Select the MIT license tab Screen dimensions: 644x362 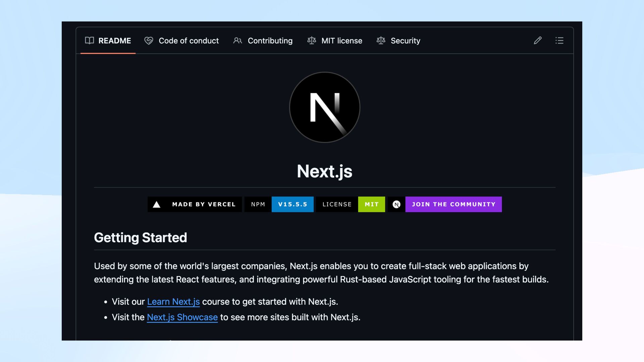tap(341, 41)
